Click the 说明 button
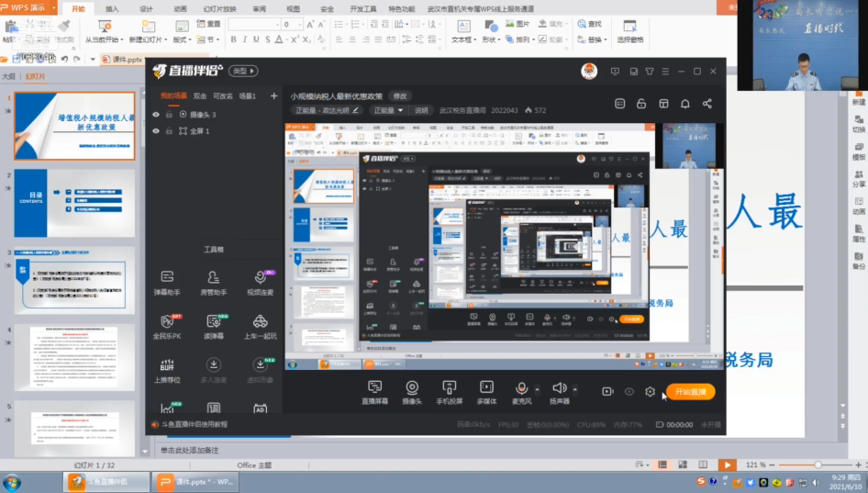 tap(421, 110)
